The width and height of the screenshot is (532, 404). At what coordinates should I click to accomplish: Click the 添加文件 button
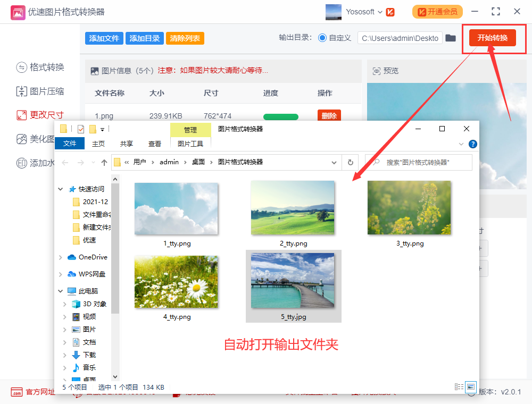coord(104,38)
